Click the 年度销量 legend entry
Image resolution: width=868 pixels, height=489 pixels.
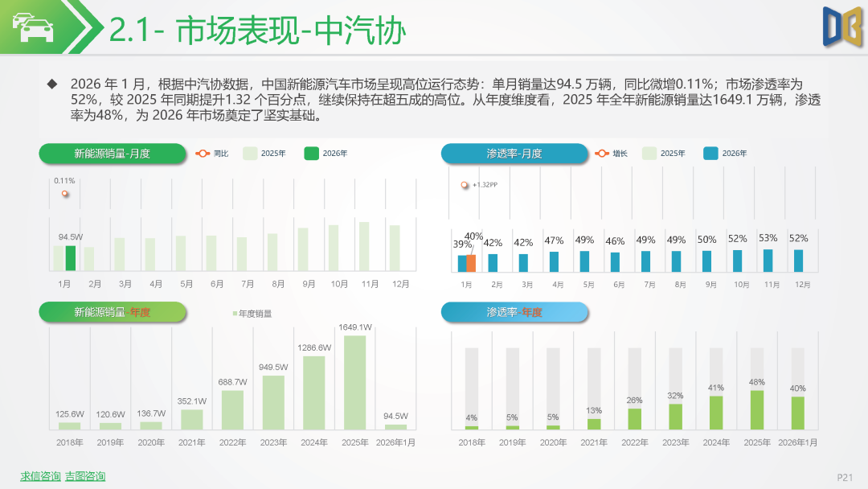(252, 314)
